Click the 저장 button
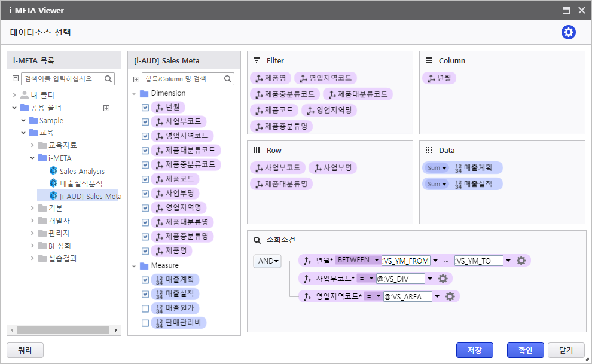 474,350
